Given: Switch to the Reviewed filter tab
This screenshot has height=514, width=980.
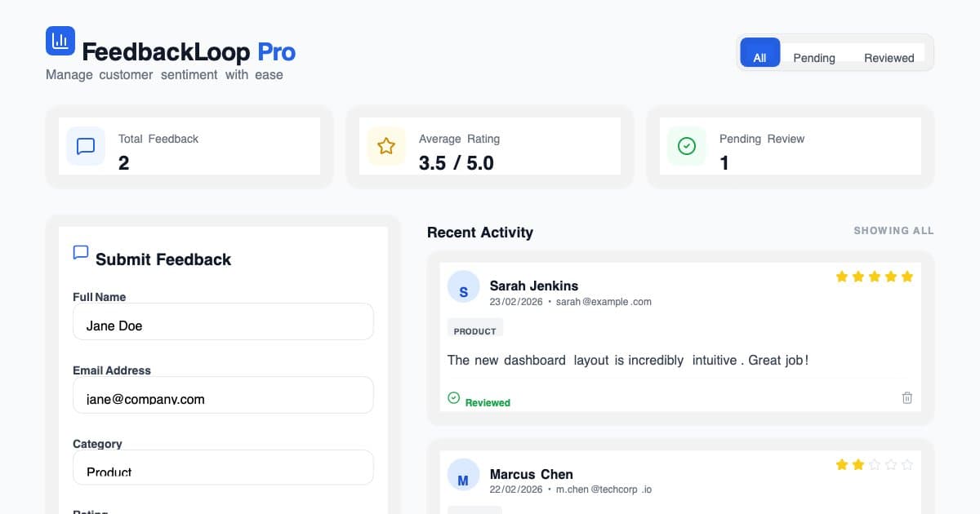Looking at the screenshot, I should [x=889, y=58].
